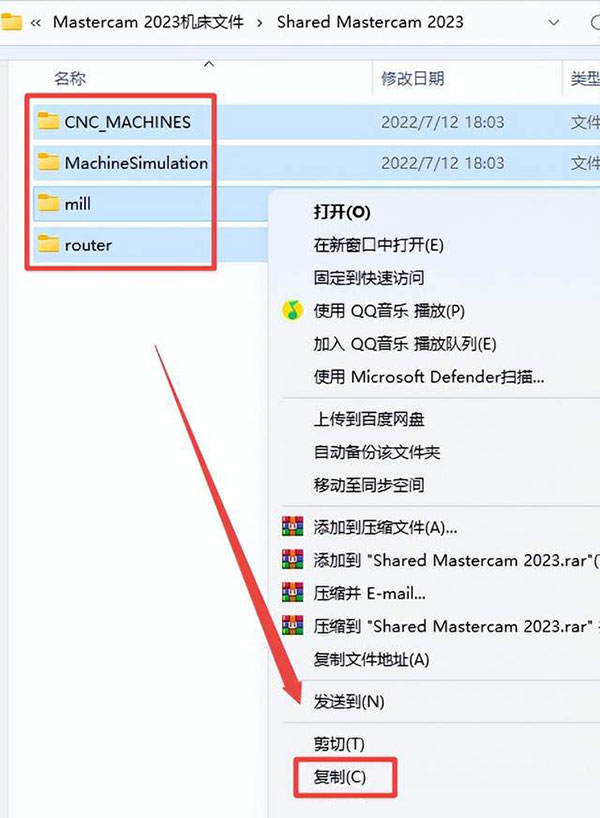
Task: Click the MachineSimulation folder icon
Action: tap(48, 162)
